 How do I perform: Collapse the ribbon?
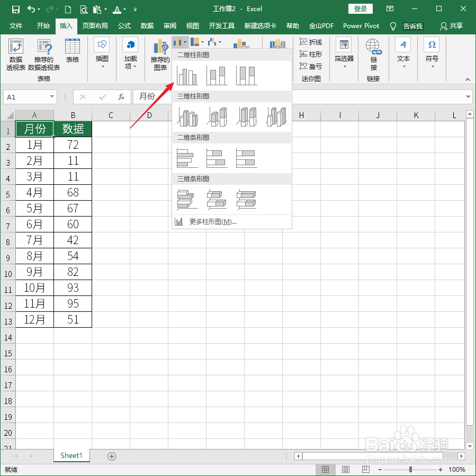468,79
